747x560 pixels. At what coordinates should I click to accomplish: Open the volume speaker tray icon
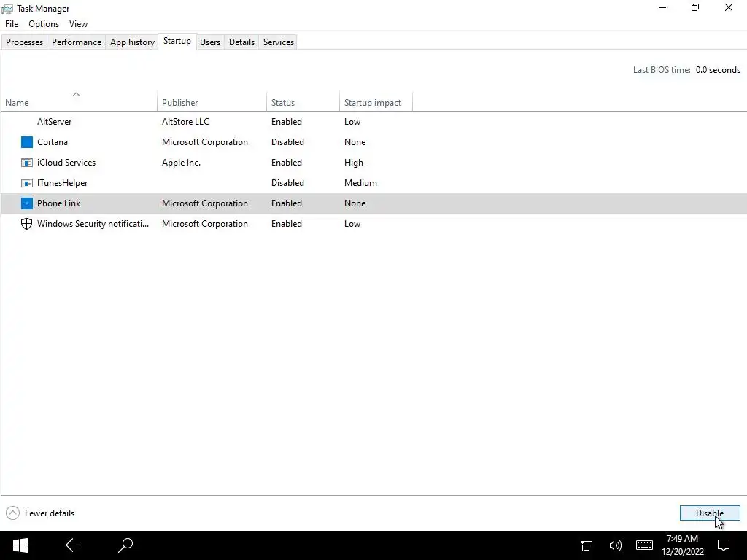(x=616, y=545)
